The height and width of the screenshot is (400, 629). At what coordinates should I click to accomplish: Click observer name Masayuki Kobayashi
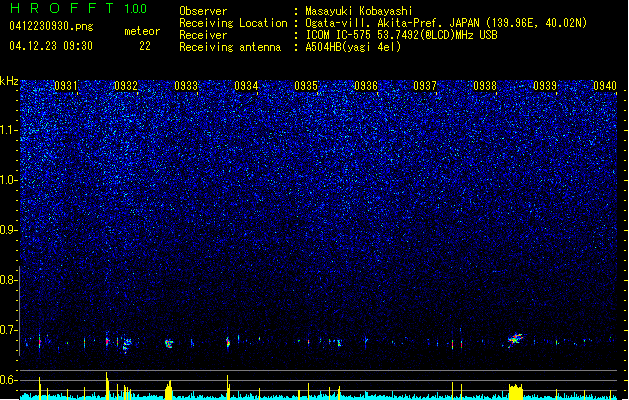coord(359,11)
